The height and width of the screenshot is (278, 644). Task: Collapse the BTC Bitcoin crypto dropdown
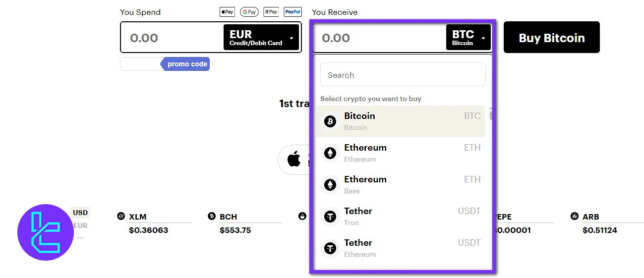(x=468, y=38)
